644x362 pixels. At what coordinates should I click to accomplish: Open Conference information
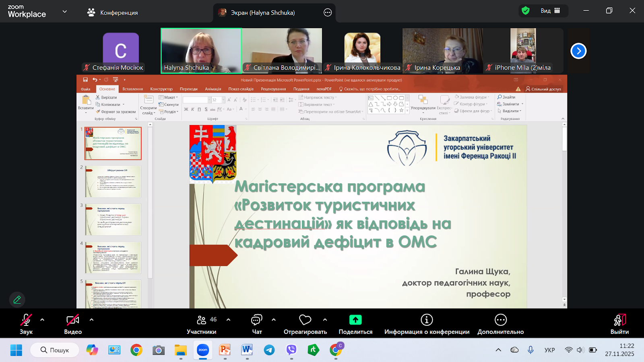427,324
